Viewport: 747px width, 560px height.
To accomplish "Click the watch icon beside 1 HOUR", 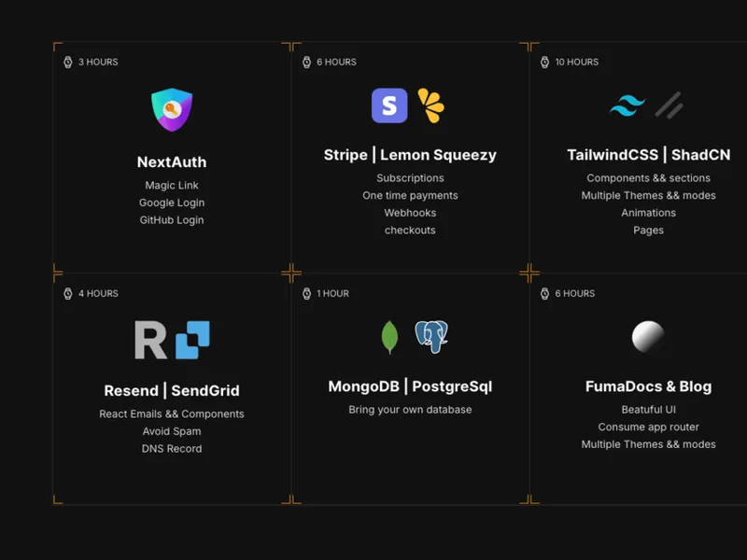I will point(307,293).
